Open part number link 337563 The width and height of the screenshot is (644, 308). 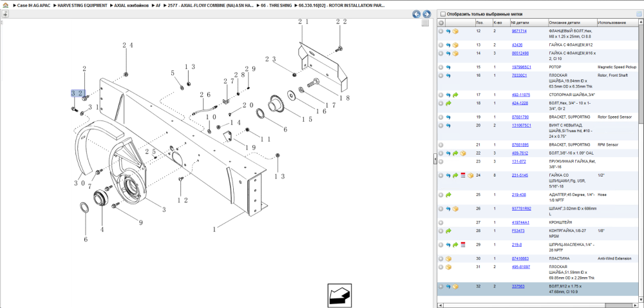coord(518,286)
